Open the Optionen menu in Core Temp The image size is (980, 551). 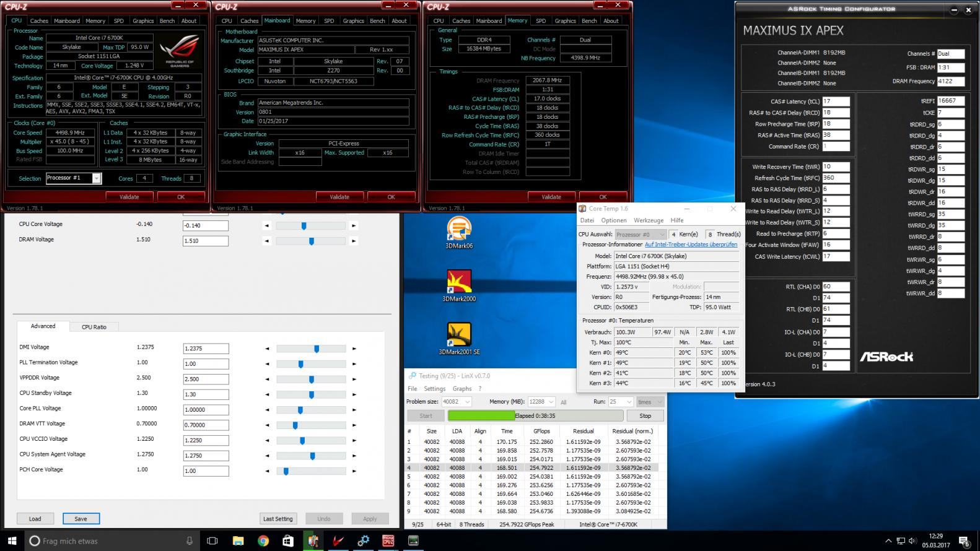(x=613, y=220)
